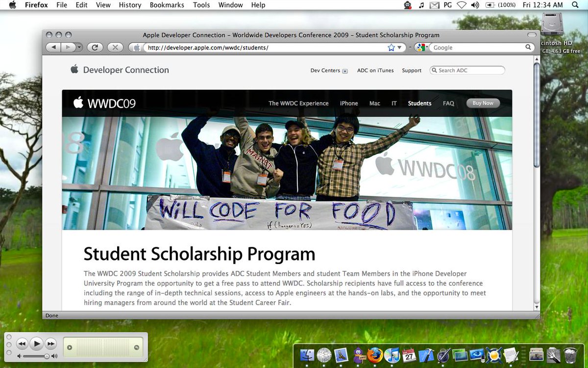
Task: Open the Trash in the Dock
Action: [x=570, y=355]
